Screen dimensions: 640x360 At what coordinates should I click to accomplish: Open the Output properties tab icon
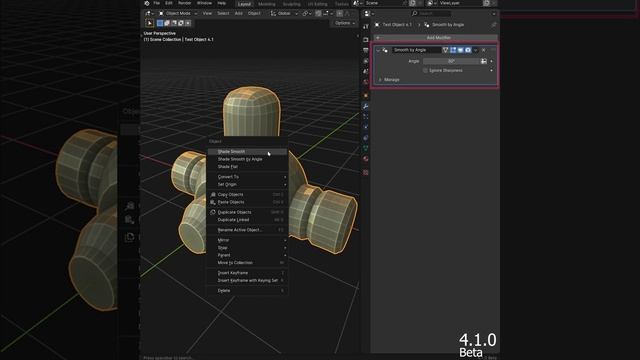tap(366, 50)
